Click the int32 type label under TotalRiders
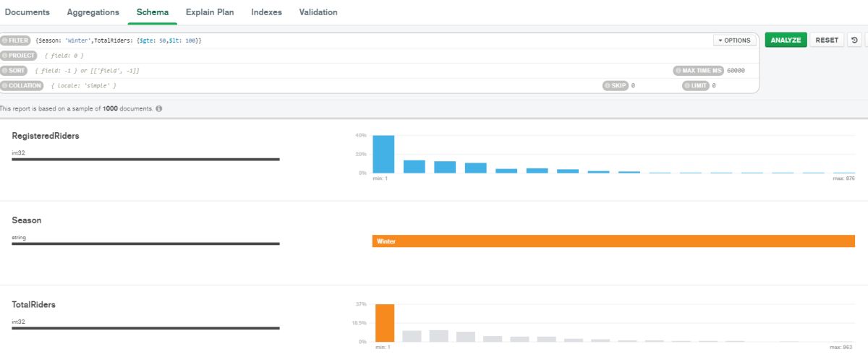The image size is (868, 357). [x=19, y=322]
